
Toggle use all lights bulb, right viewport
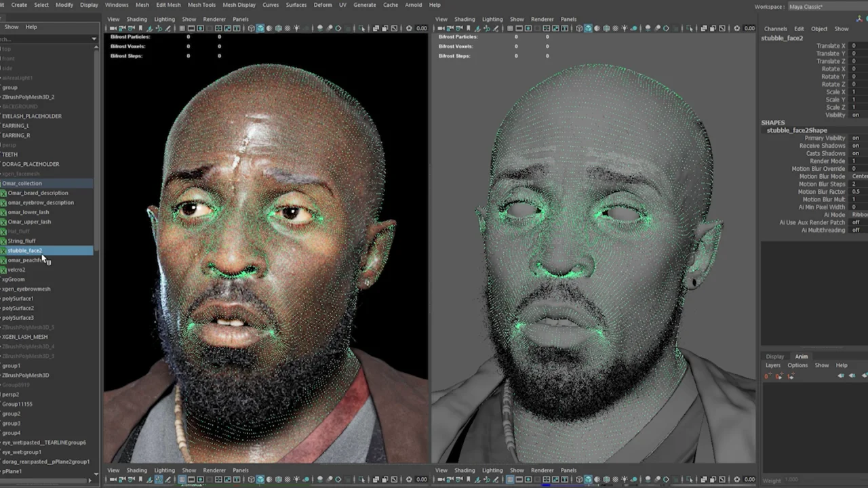pyautogui.click(x=624, y=28)
